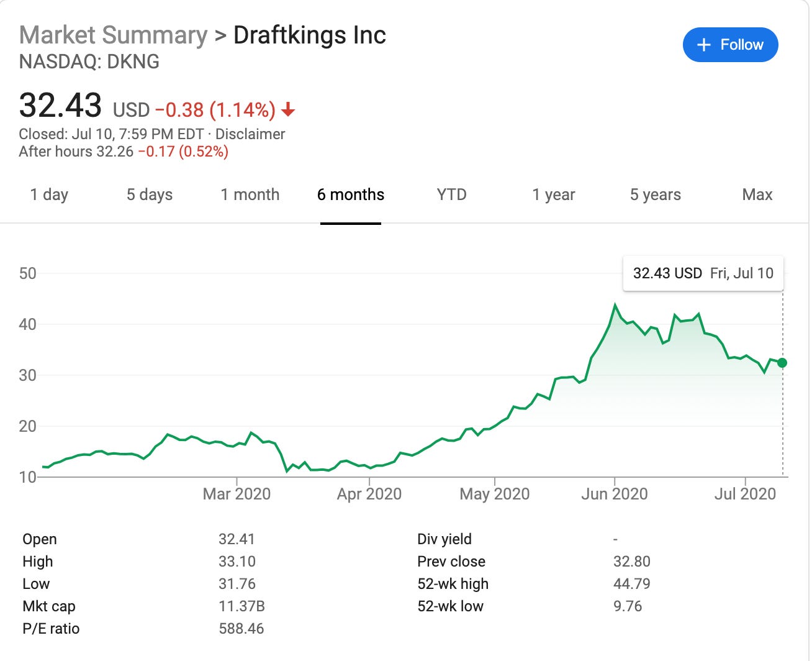812x661 pixels.
Task: Select the 5 years range tab
Action: tap(656, 194)
